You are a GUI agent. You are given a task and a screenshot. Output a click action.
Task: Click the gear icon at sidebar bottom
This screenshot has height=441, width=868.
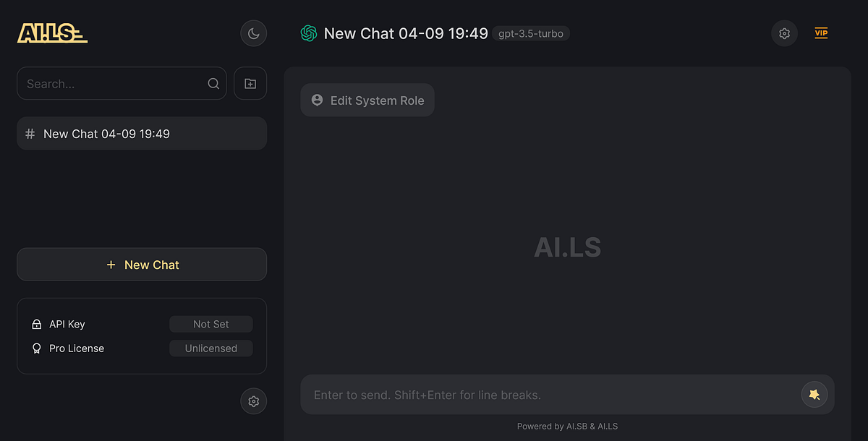pos(253,401)
